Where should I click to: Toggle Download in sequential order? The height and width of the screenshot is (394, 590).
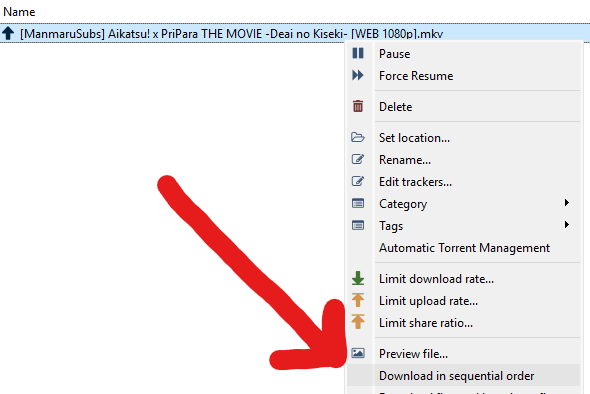point(463,376)
